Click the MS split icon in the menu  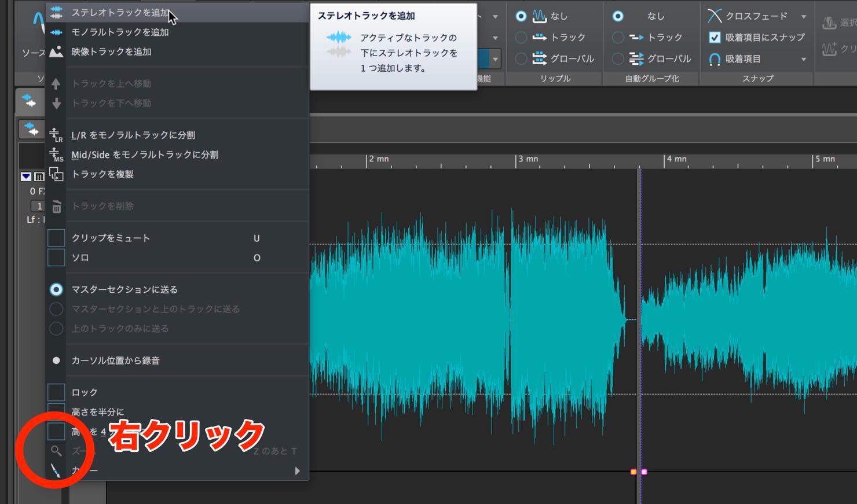[x=56, y=154]
